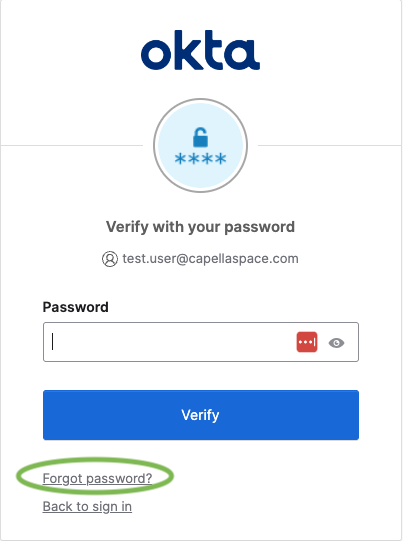This screenshot has height=541, width=403.
Task: Go to Back to sign in
Action: click(x=87, y=506)
